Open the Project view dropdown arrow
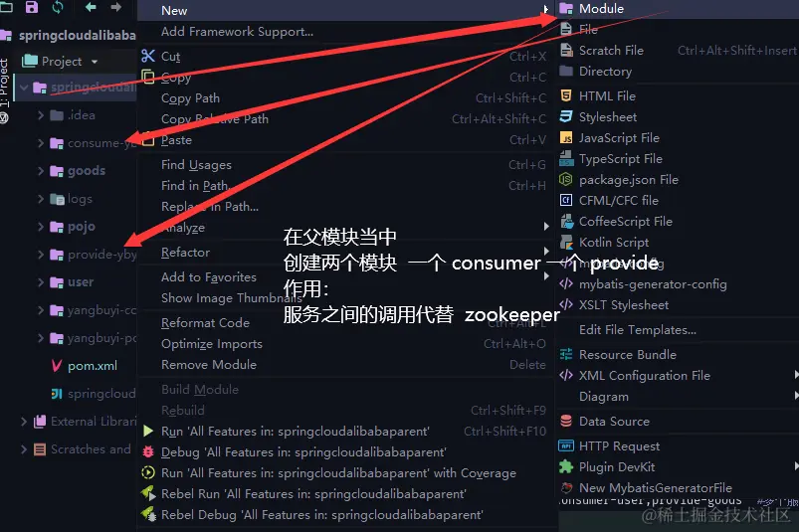This screenshot has height=532, width=799. (x=95, y=62)
